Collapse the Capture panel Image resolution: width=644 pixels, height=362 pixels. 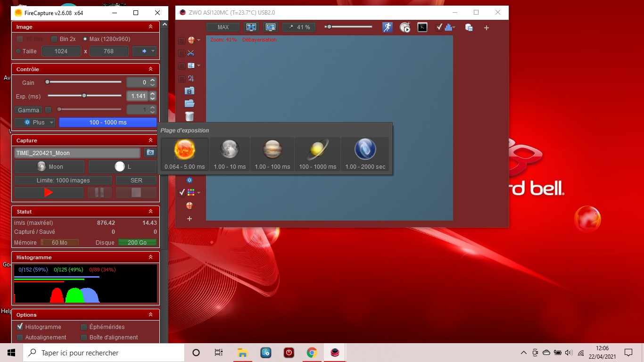[x=150, y=140]
